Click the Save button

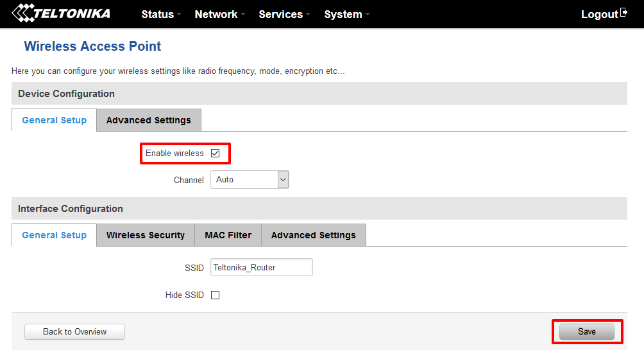click(x=586, y=332)
